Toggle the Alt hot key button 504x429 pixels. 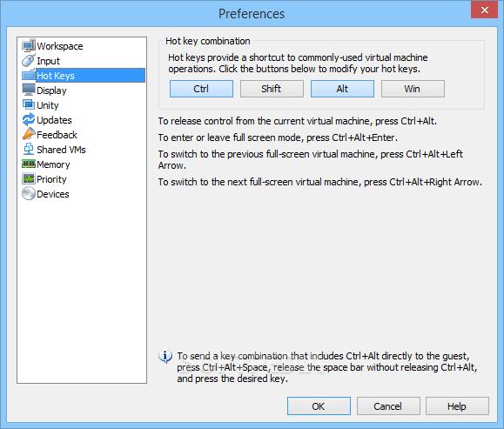click(x=342, y=89)
